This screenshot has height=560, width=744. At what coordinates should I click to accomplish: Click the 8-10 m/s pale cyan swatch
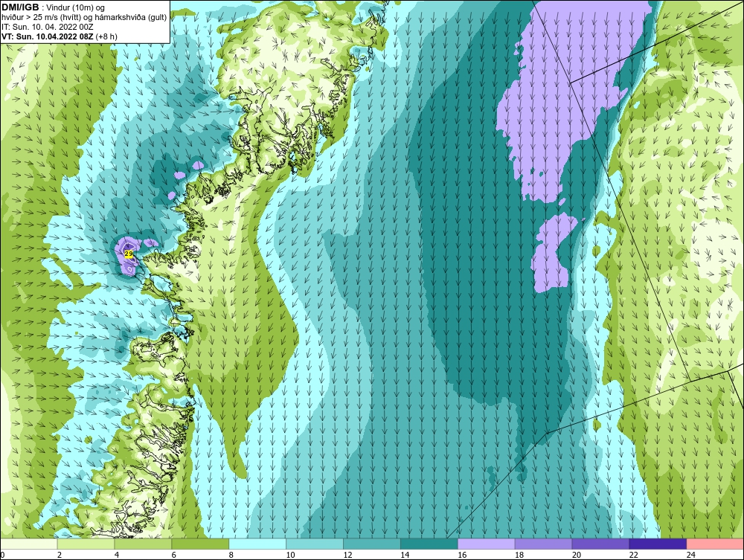(257, 544)
